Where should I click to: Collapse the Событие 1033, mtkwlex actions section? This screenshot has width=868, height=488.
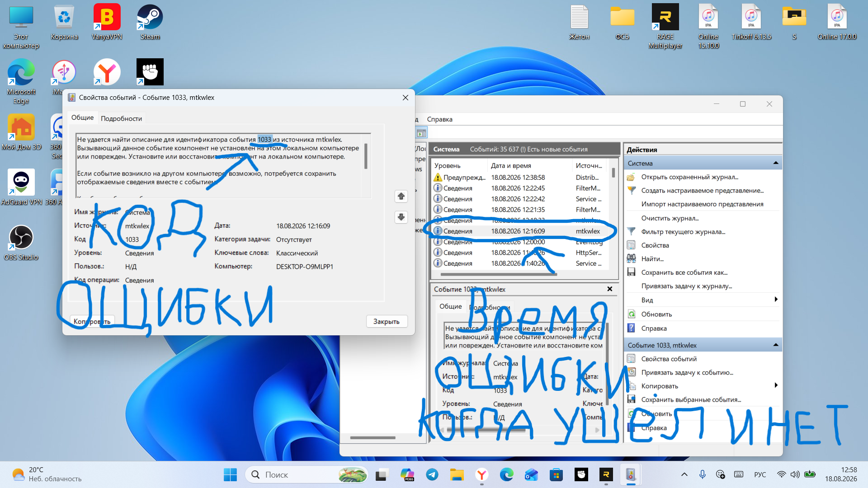[776, 345]
